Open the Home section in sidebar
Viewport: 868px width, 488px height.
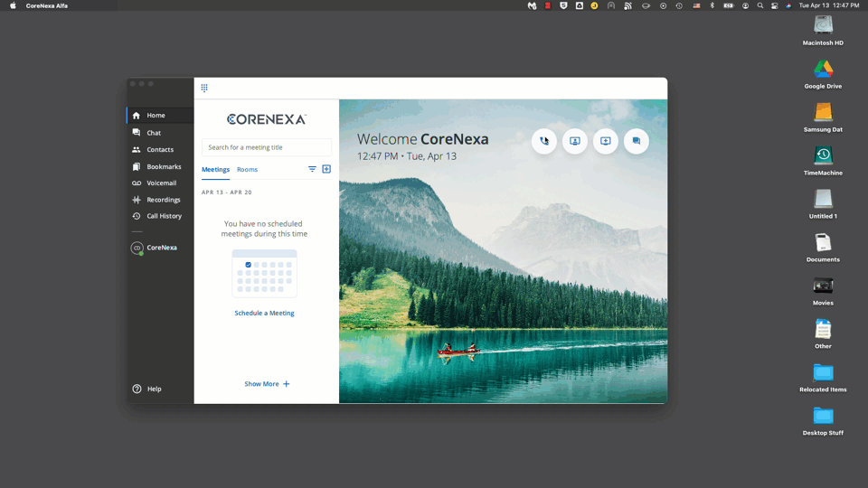pos(160,115)
